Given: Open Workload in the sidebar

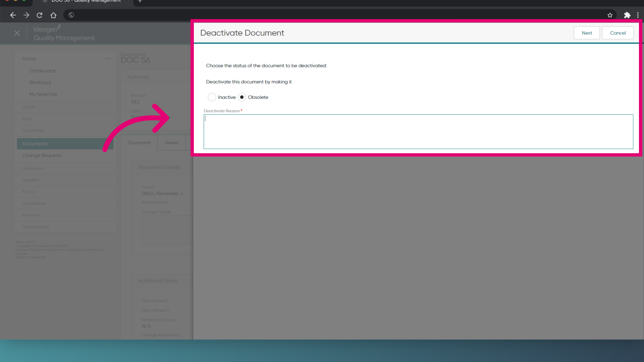Looking at the screenshot, I should point(40,82).
